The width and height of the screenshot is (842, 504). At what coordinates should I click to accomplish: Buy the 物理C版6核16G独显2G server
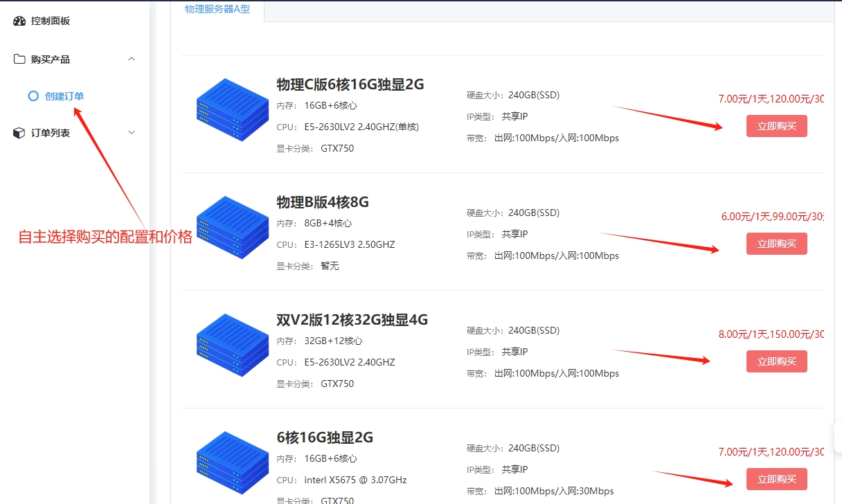coord(776,126)
